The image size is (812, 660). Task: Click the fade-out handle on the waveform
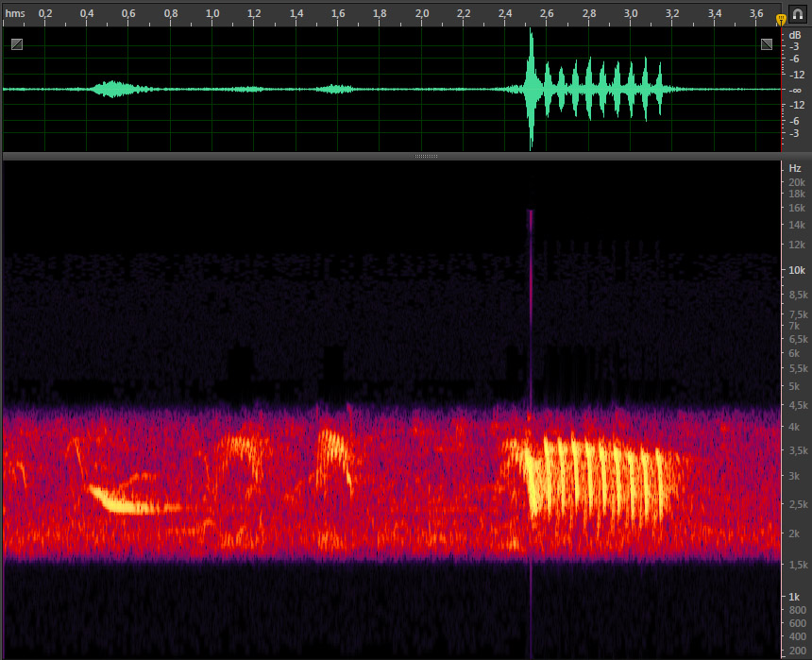767,44
